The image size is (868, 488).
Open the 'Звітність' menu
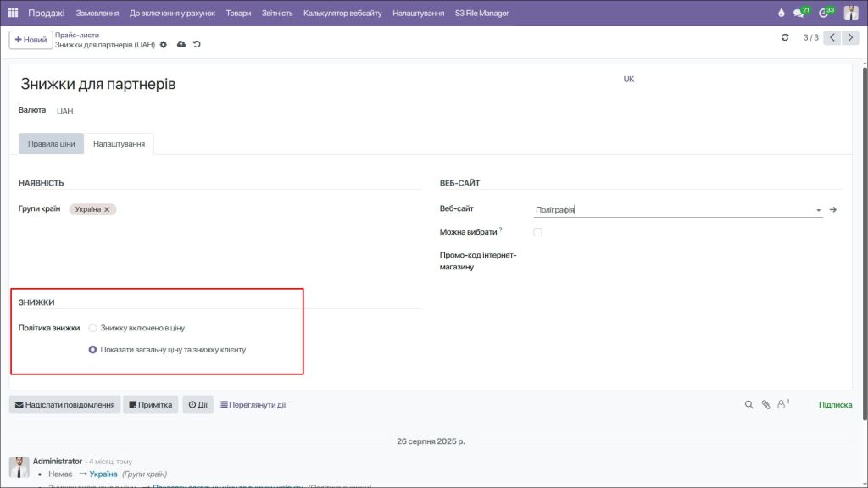coord(279,13)
